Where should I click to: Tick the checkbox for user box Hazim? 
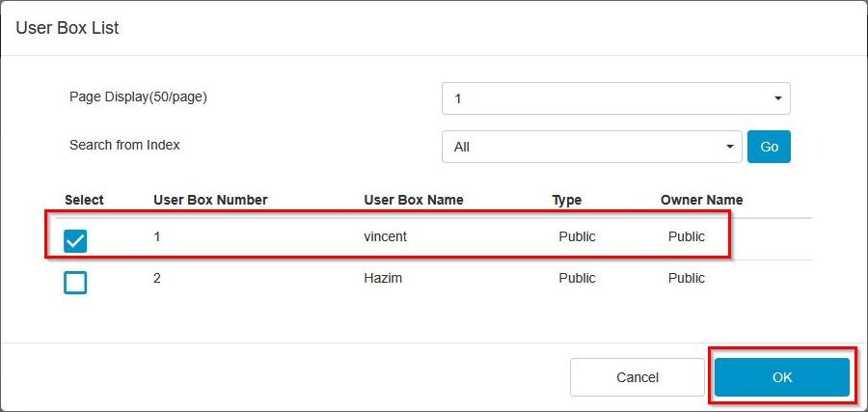pos(75,282)
